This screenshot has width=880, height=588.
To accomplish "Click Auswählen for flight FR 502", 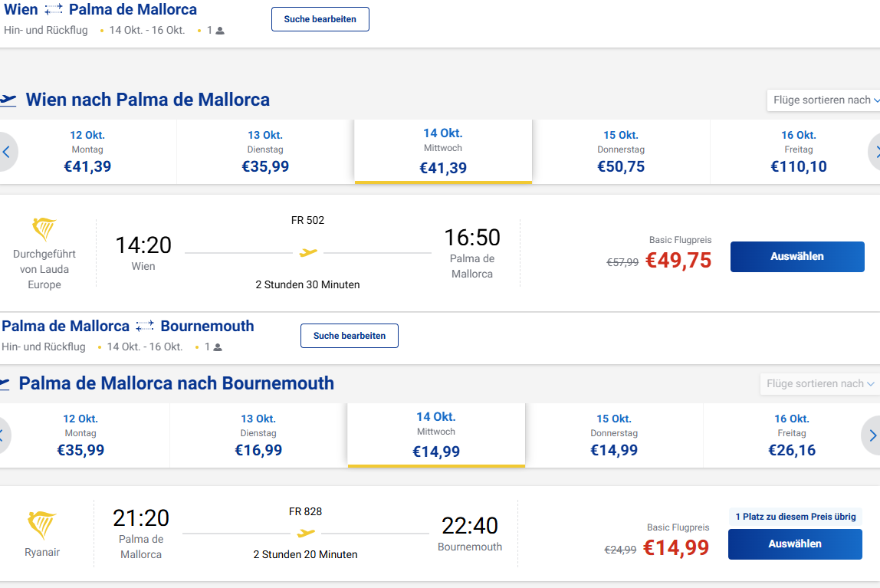I will click(x=797, y=256).
